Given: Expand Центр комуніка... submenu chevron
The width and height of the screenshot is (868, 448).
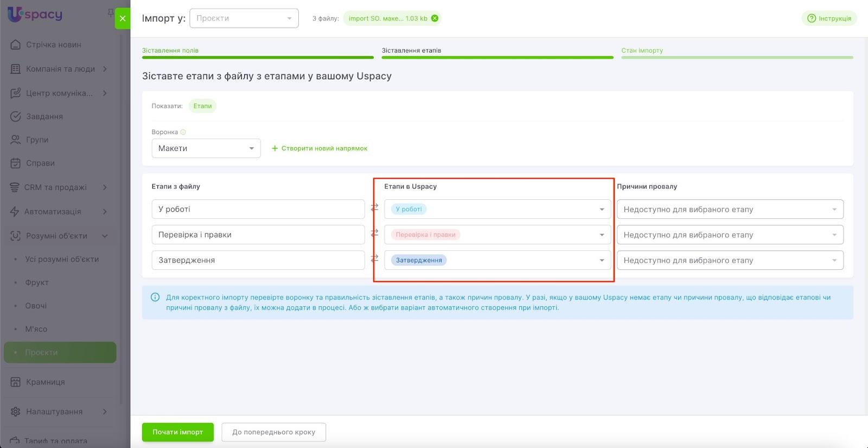Looking at the screenshot, I should click(x=105, y=93).
